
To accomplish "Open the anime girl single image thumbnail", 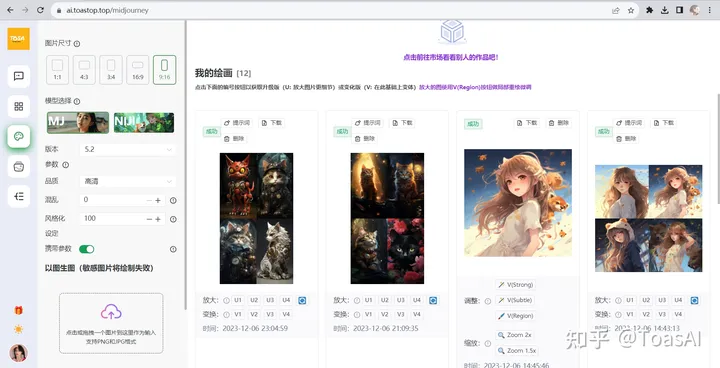I will (518, 203).
